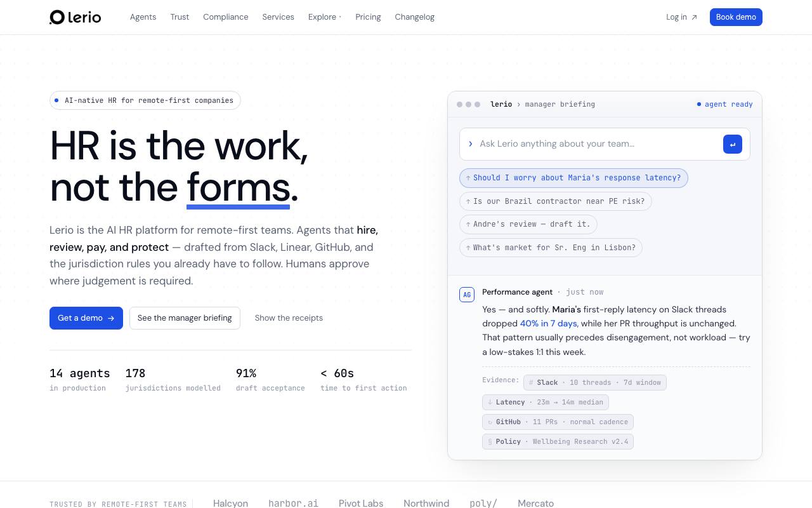
Task: Click See the manager briefing button
Action: click(x=185, y=318)
